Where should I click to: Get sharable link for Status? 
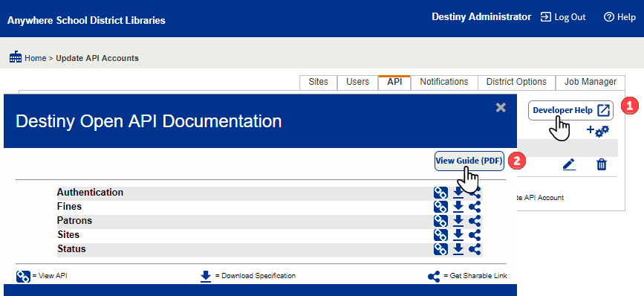click(475, 248)
